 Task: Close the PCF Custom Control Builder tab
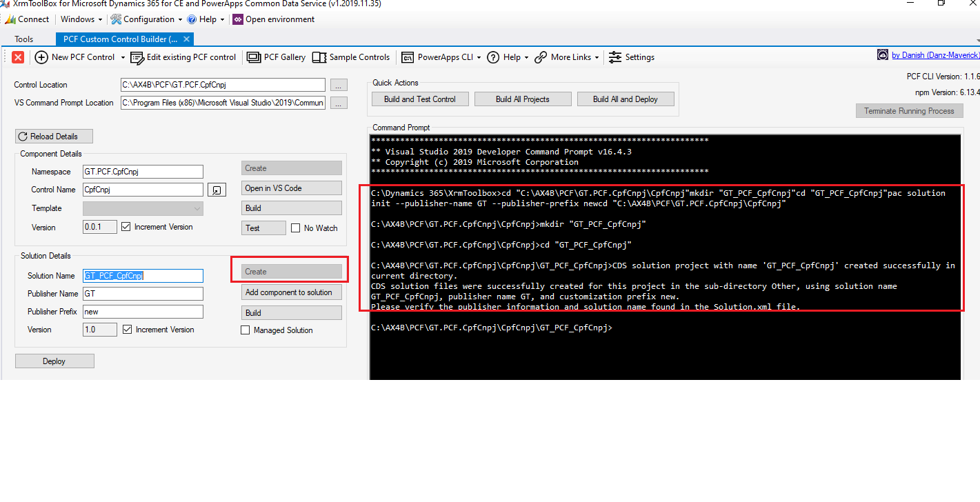186,39
